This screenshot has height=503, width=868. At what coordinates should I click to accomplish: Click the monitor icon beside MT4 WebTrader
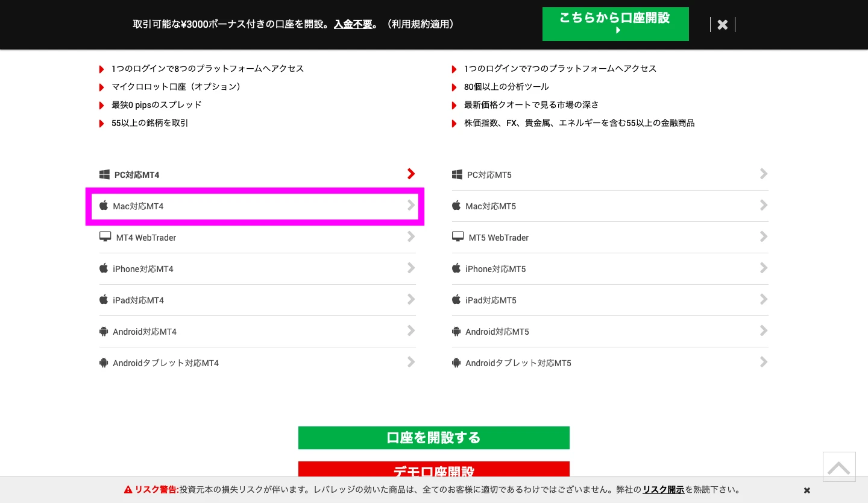click(x=105, y=237)
